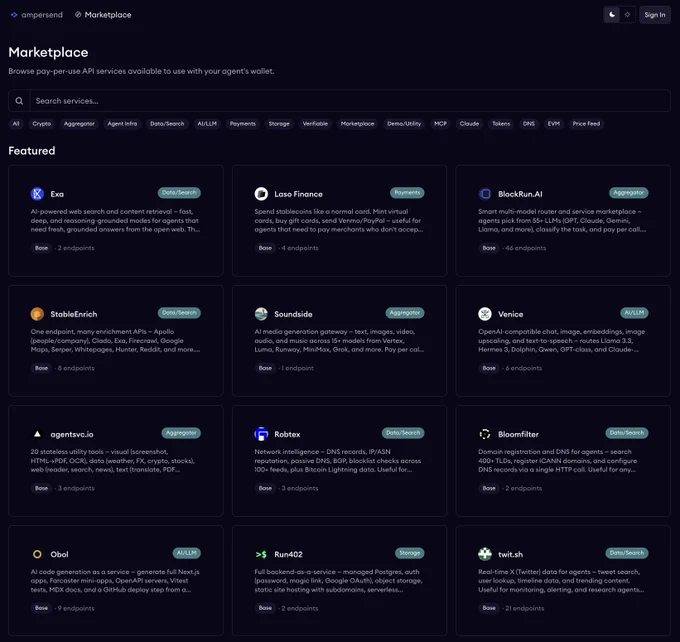The height and width of the screenshot is (642, 680).
Task: Filter by Marketplace category chip
Action: (x=357, y=124)
